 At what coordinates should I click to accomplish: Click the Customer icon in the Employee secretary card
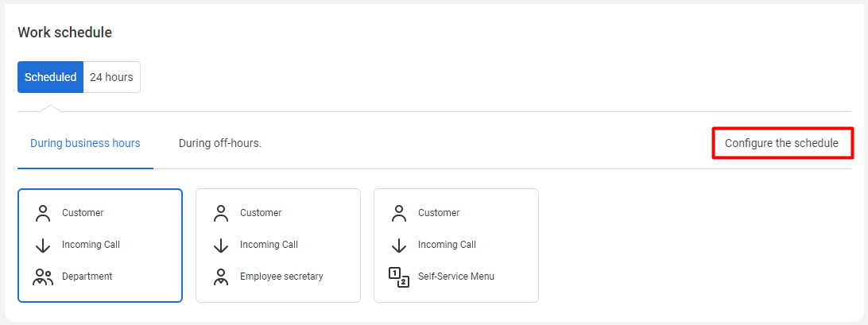[221, 213]
